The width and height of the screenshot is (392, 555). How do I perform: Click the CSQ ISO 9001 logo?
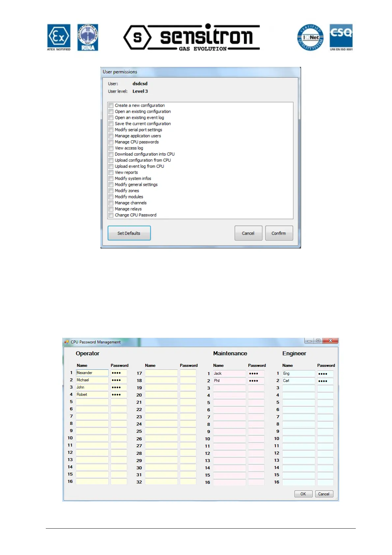click(341, 37)
